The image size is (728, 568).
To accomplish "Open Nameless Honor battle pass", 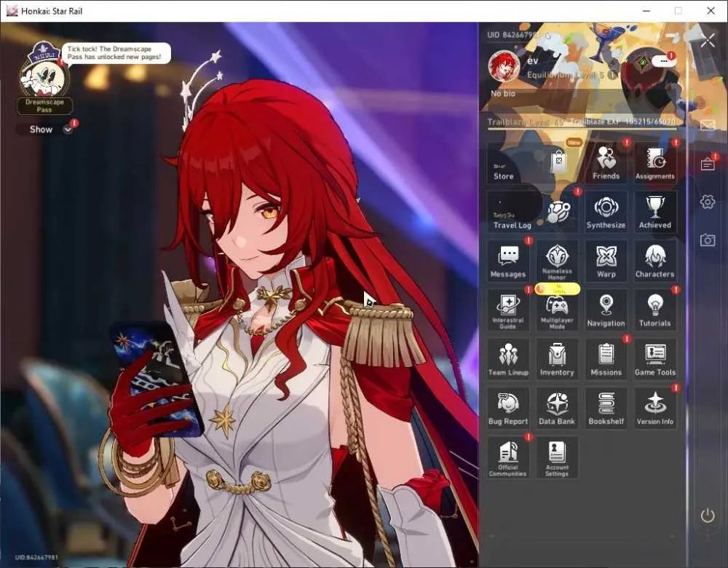I will [557, 261].
